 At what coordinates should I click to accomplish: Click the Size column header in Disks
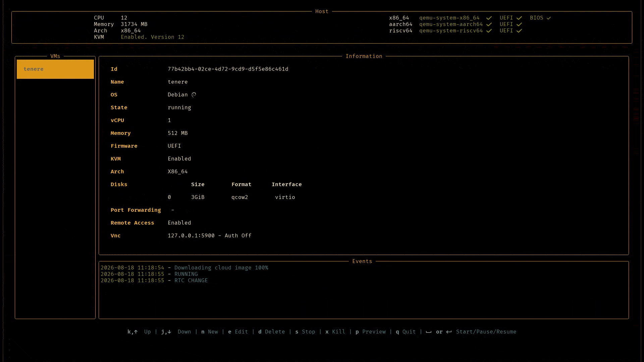(198, 184)
